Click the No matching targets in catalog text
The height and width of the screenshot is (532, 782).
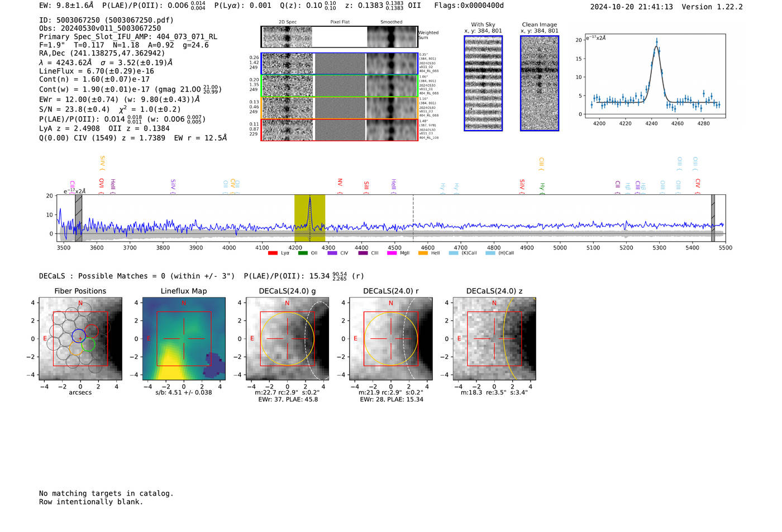106,493
